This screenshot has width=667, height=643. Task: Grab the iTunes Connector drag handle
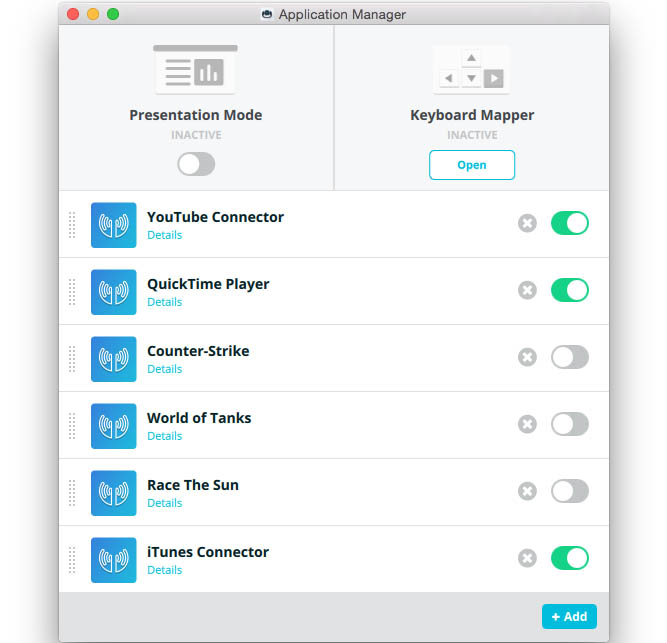[x=72, y=560]
